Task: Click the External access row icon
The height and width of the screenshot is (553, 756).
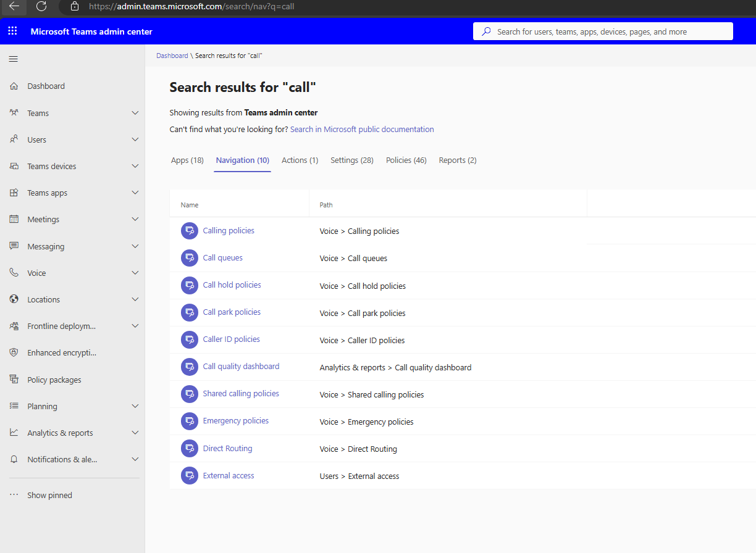Action: point(190,476)
